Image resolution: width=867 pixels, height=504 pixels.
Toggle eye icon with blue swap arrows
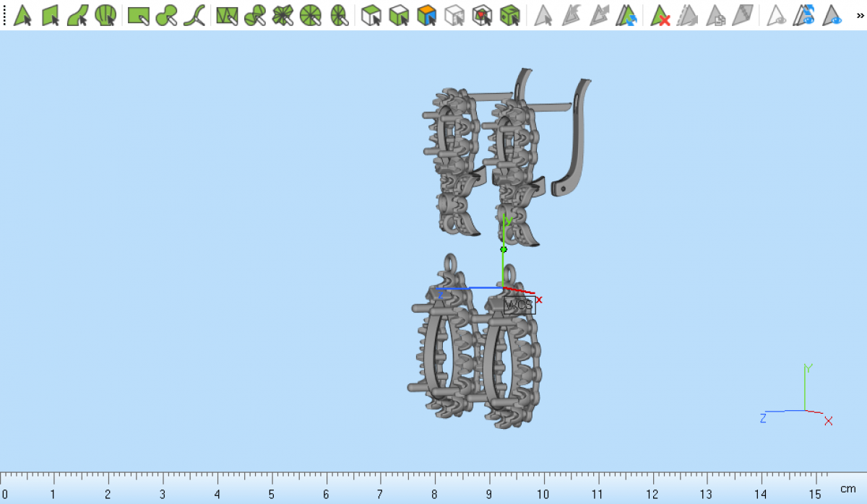pyautogui.click(x=804, y=15)
